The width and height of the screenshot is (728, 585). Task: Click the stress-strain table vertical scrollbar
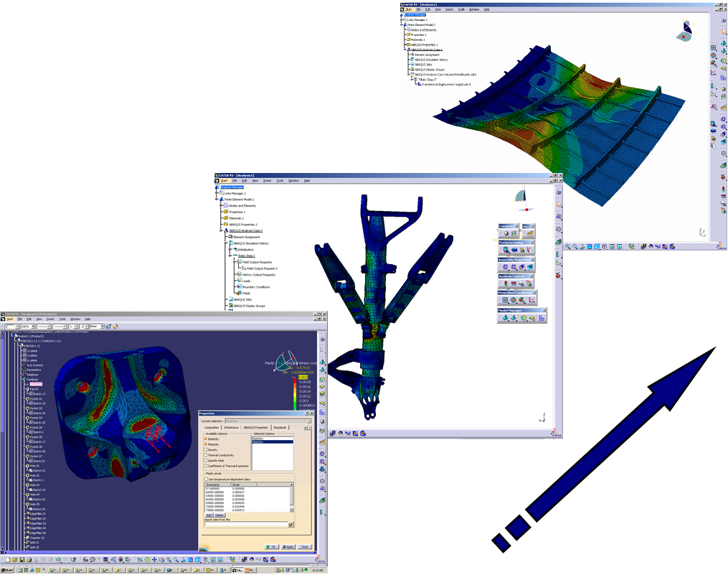292,497
